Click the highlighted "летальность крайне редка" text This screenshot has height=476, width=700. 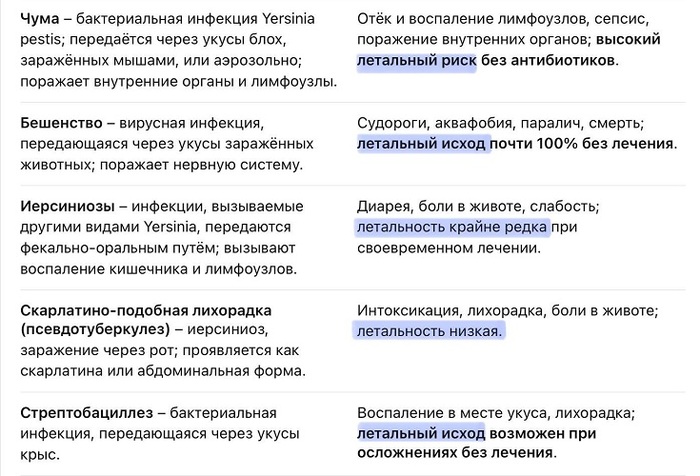click(451, 227)
